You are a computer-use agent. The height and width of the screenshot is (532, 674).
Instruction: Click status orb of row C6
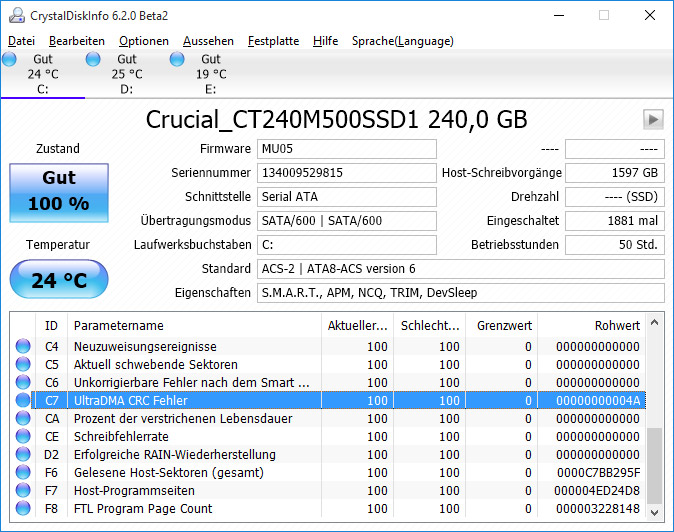click(23, 382)
